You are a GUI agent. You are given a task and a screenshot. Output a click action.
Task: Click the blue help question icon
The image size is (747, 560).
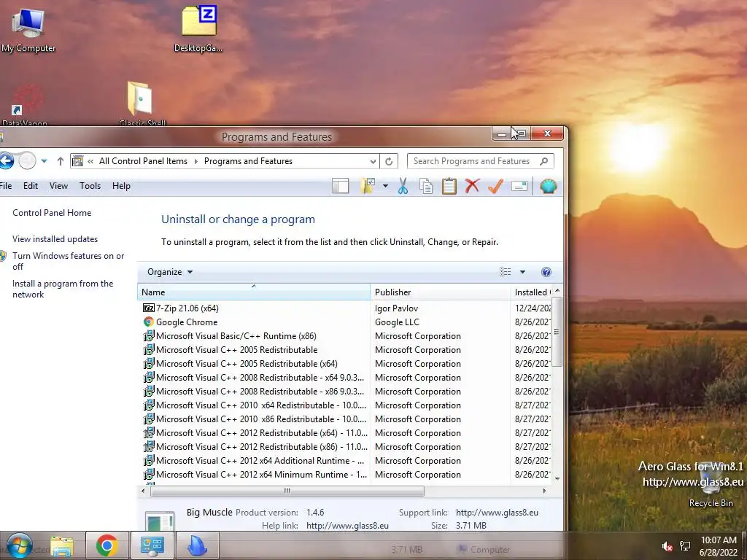(x=546, y=272)
